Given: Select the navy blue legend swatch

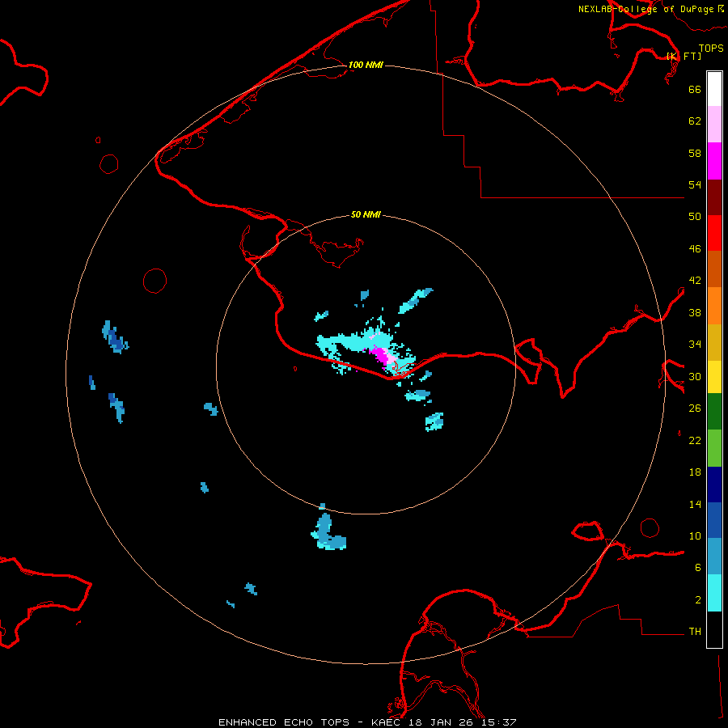Looking at the screenshot, I should (714, 485).
